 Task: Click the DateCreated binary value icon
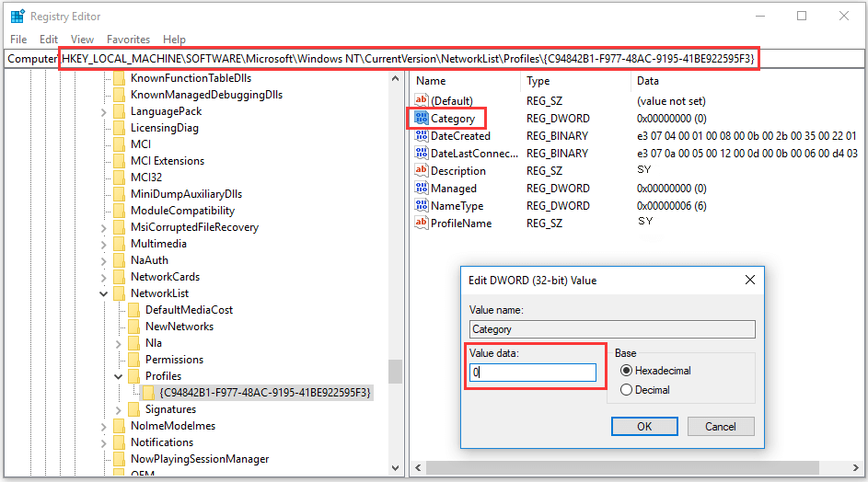pos(422,135)
